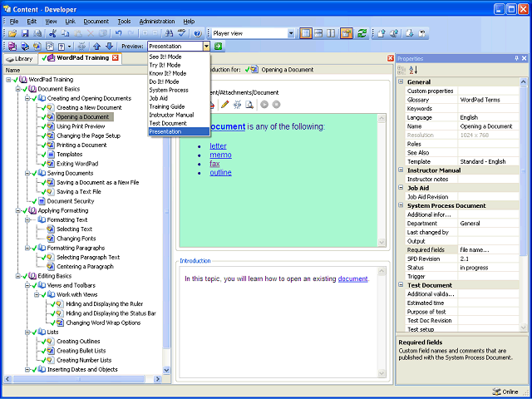Screen dimensions: 532x399
Task: Click the blue up arrow toolbar icon
Action: click(x=96, y=47)
